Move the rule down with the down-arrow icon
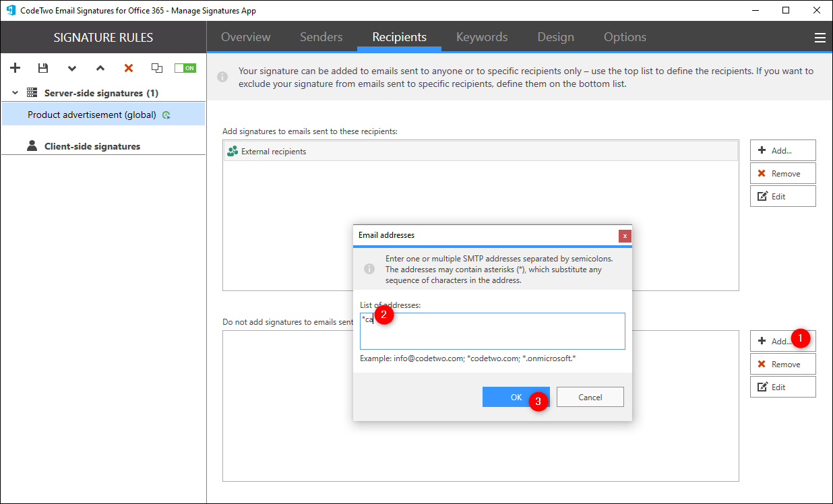The height and width of the screenshot is (504, 833). click(71, 68)
